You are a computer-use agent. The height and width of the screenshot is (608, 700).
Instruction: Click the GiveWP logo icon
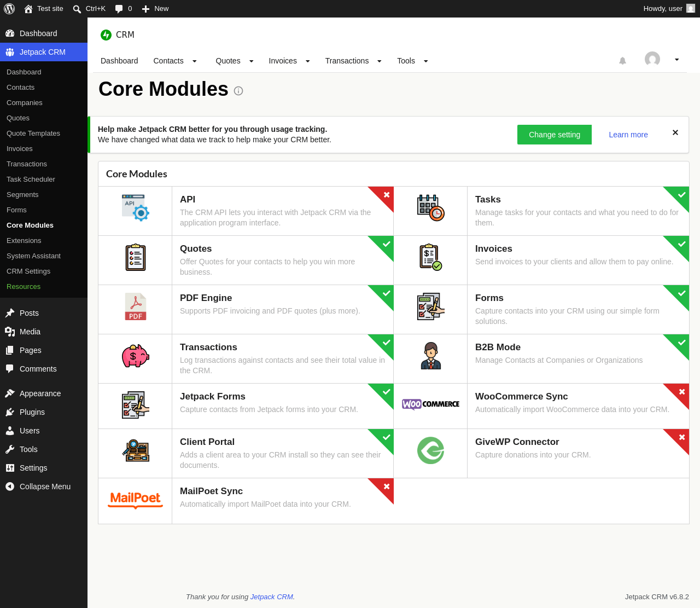tap(431, 450)
